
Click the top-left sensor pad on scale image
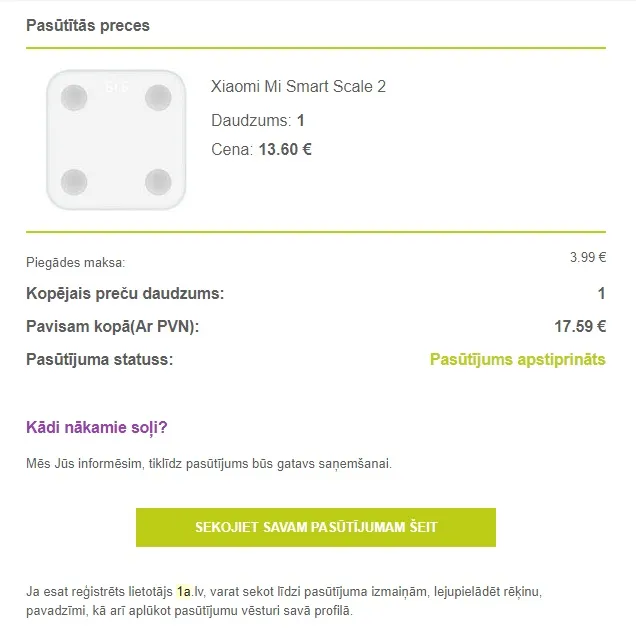[x=74, y=98]
